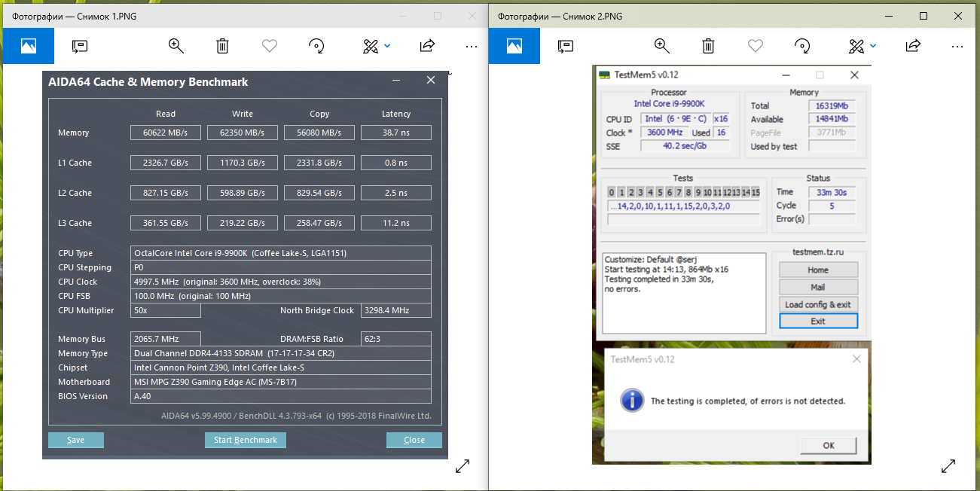Add to a creation in Снимок 2.PNG window
Image resolution: width=980 pixels, height=491 pixels.
click(566, 46)
